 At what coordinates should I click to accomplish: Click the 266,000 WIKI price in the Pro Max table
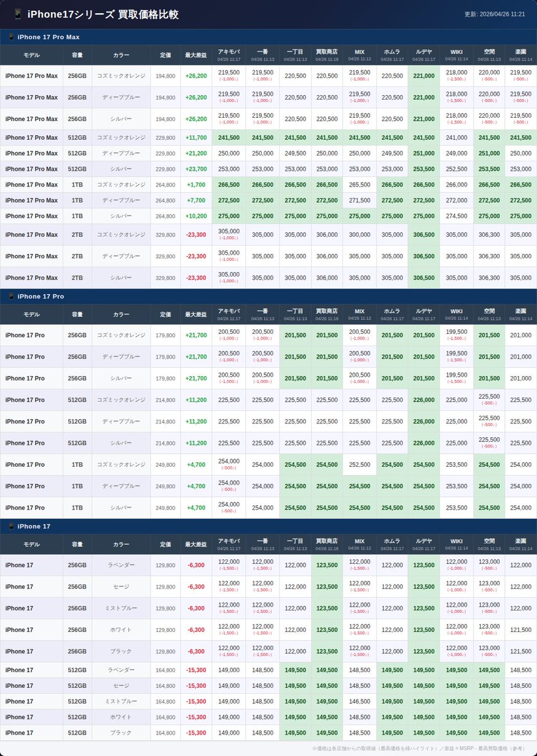(x=456, y=185)
